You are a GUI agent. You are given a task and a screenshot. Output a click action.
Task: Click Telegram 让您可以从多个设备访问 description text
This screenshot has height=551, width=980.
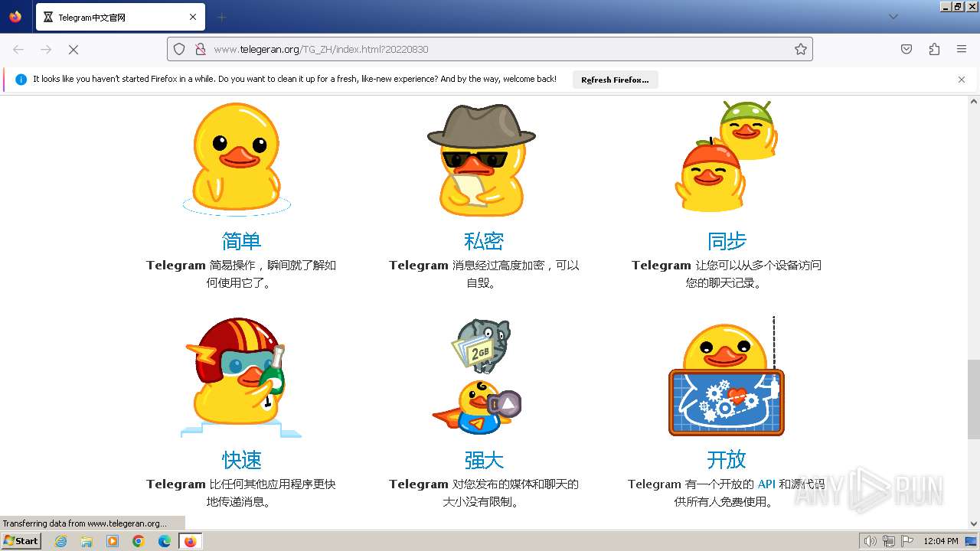coord(727,274)
